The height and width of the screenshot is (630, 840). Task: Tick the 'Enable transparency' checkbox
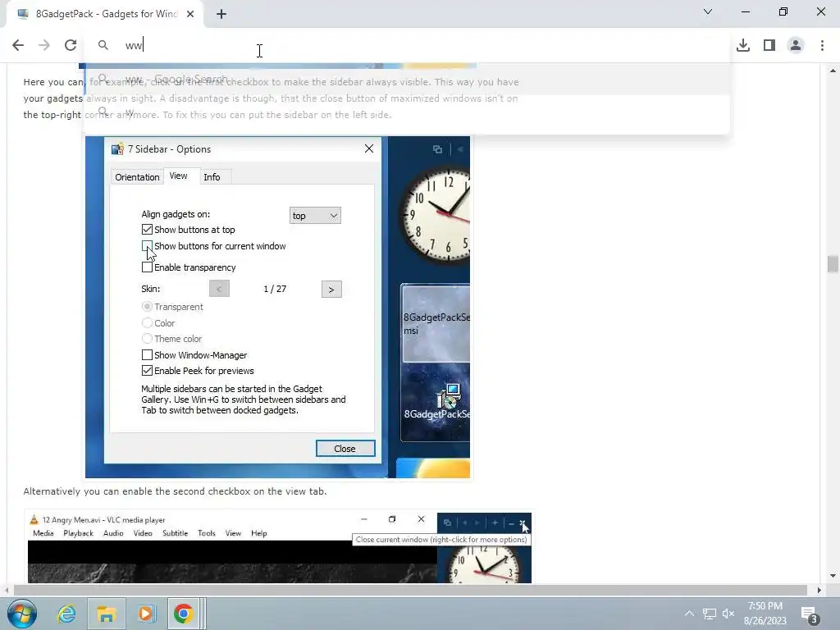point(147,267)
